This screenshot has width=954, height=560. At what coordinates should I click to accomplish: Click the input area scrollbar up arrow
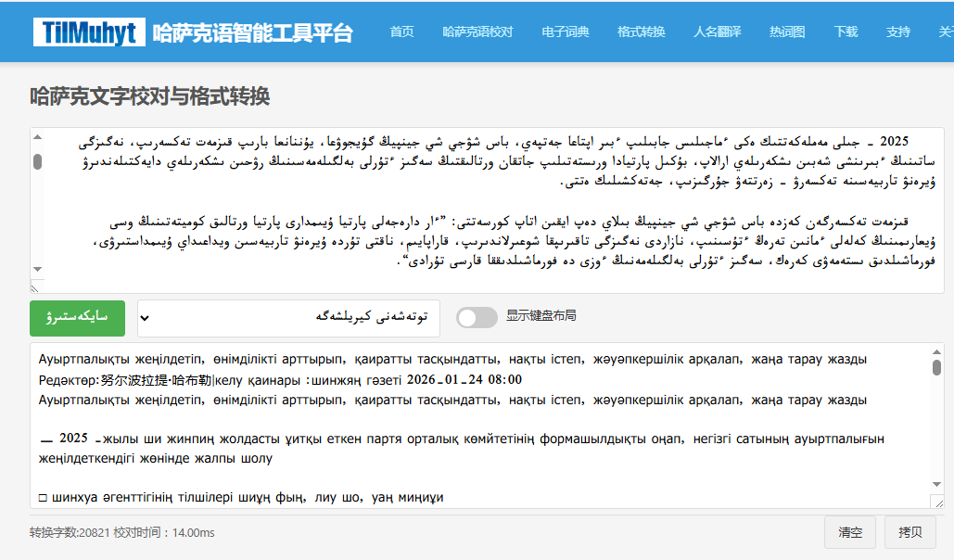pyautogui.click(x=37, y=137)
